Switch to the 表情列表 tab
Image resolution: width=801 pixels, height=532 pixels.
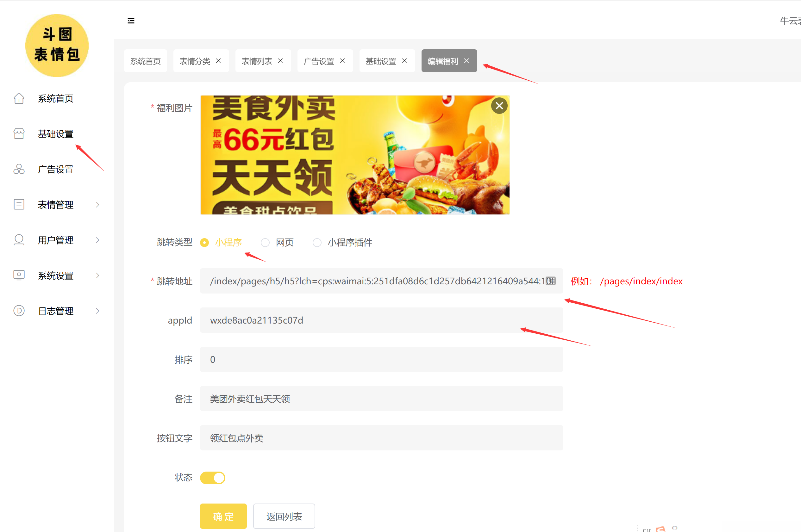[x=257, y=61]
